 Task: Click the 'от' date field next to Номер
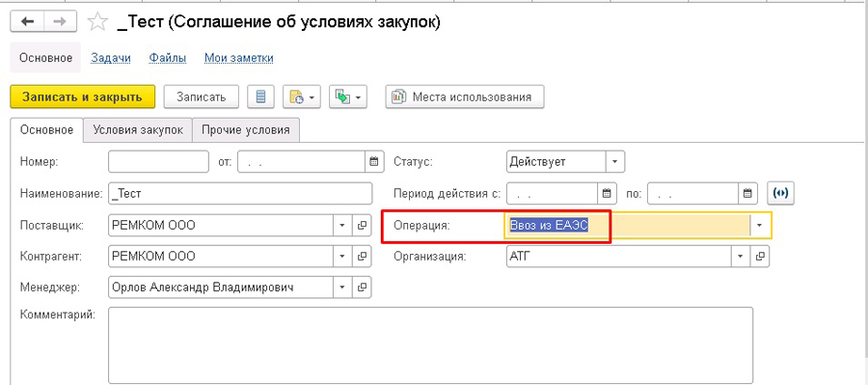pyautogui.click(x=302, y=162)
